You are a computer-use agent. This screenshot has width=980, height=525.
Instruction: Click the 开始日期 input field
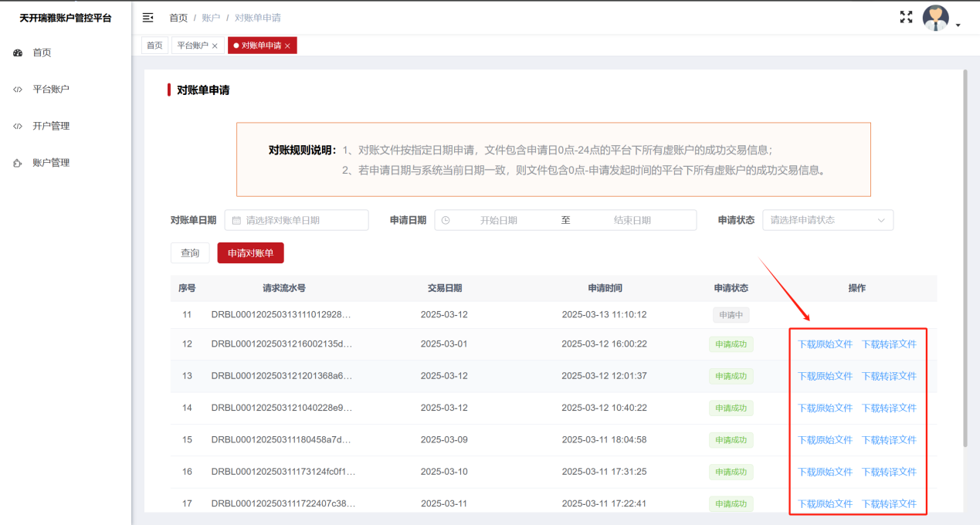[x=499, y=220]
